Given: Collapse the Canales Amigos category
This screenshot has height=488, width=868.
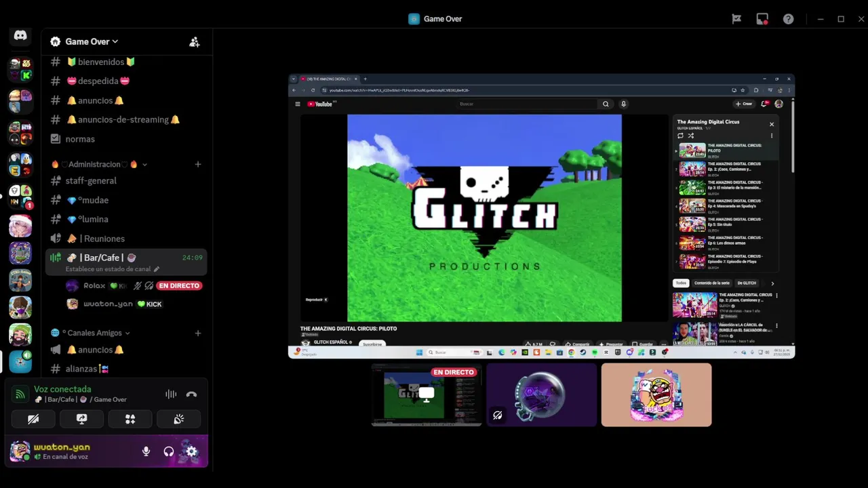Looking at the screenshot, I should click(91, 333).
